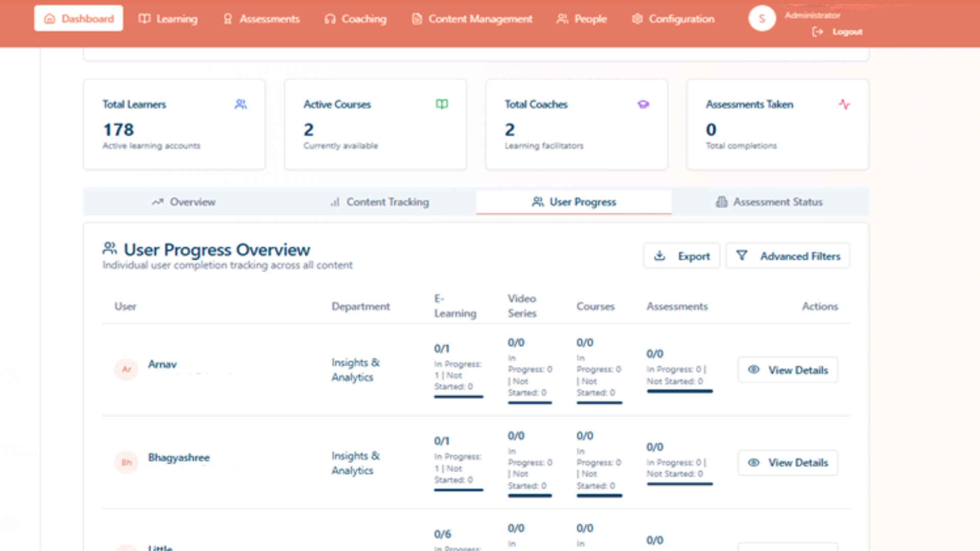
Task: Navigate to the People page
Action: tap(581, 19)
